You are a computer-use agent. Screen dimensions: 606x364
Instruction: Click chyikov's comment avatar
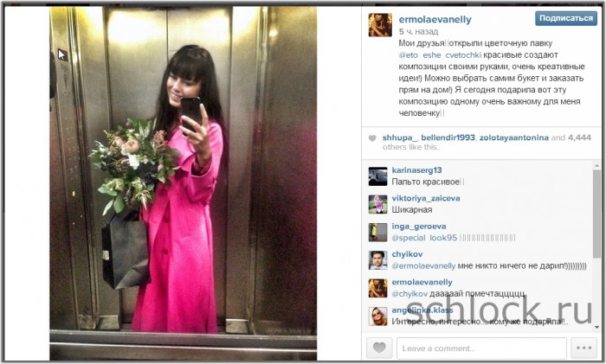[x=377, y=260]
